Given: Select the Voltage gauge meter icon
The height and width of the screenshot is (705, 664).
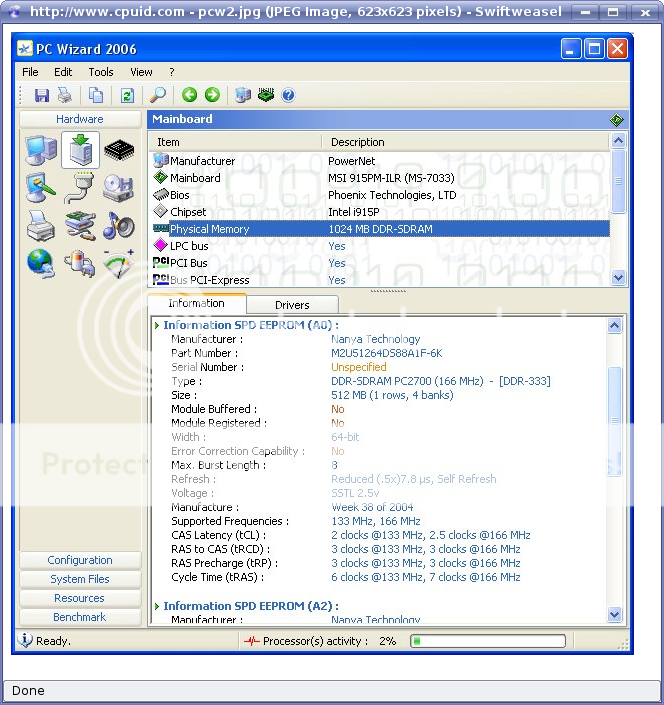Looking at the screenshot, I should pyautogui.click(x=119, y=263).
